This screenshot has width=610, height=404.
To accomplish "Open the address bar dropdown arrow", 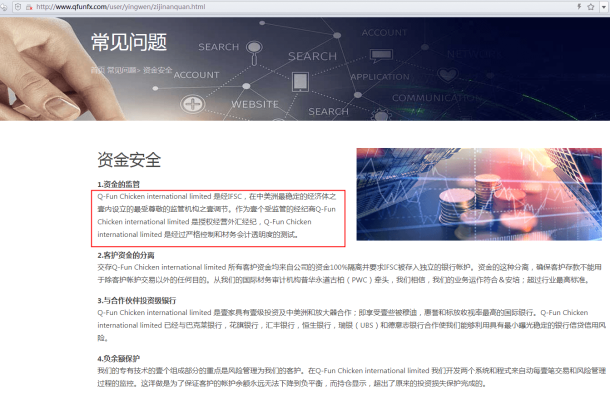I will (x=605, y=7).
